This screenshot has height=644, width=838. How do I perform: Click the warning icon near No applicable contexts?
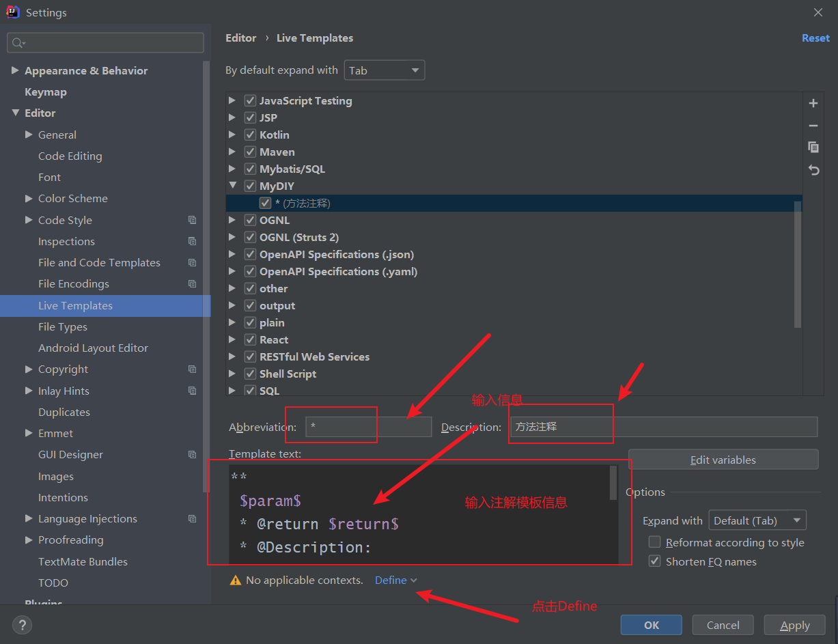point(236,580)
